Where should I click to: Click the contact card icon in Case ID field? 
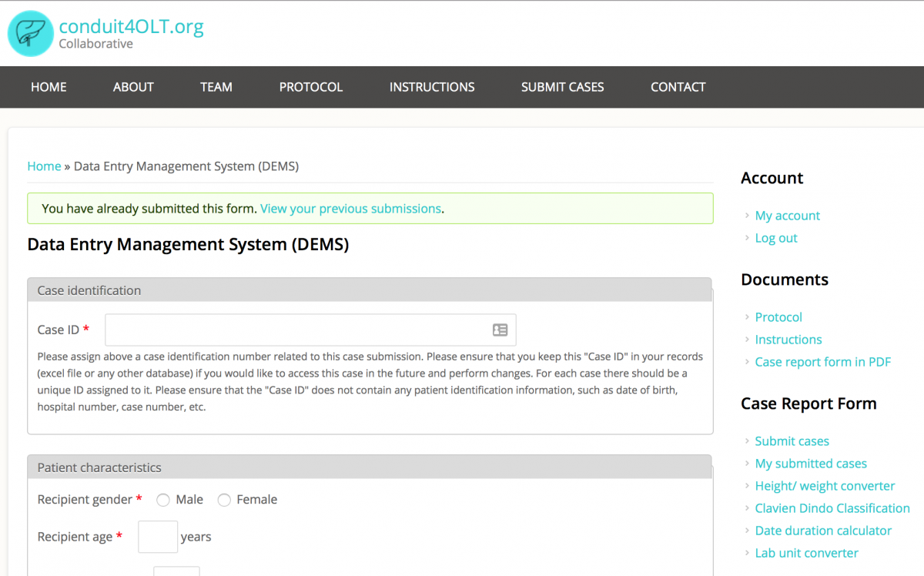(500, 330)
